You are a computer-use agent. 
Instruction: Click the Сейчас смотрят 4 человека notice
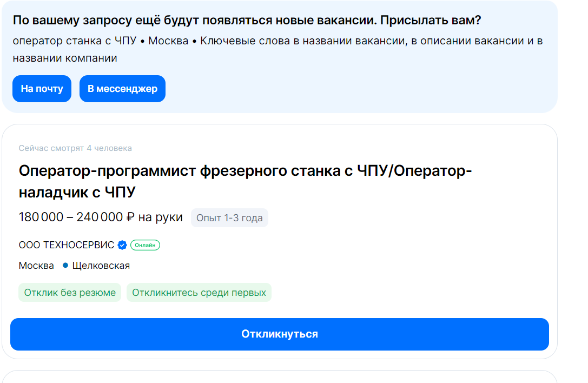(75, 148)
